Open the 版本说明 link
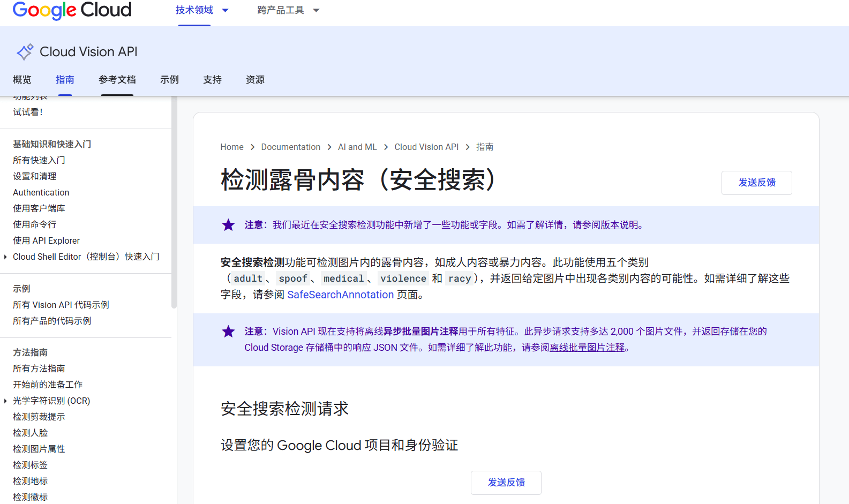This screenshot has height=504, width=849. 619,225
